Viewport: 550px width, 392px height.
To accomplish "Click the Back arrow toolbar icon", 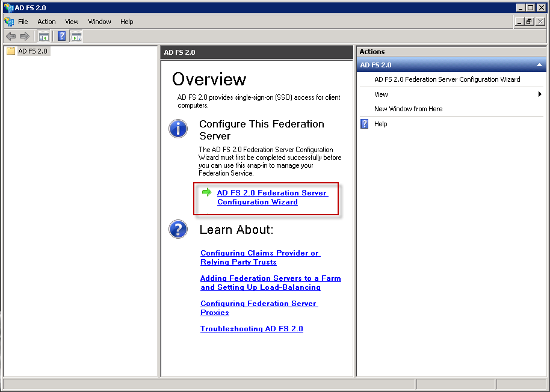I will [x=11, y=36].
